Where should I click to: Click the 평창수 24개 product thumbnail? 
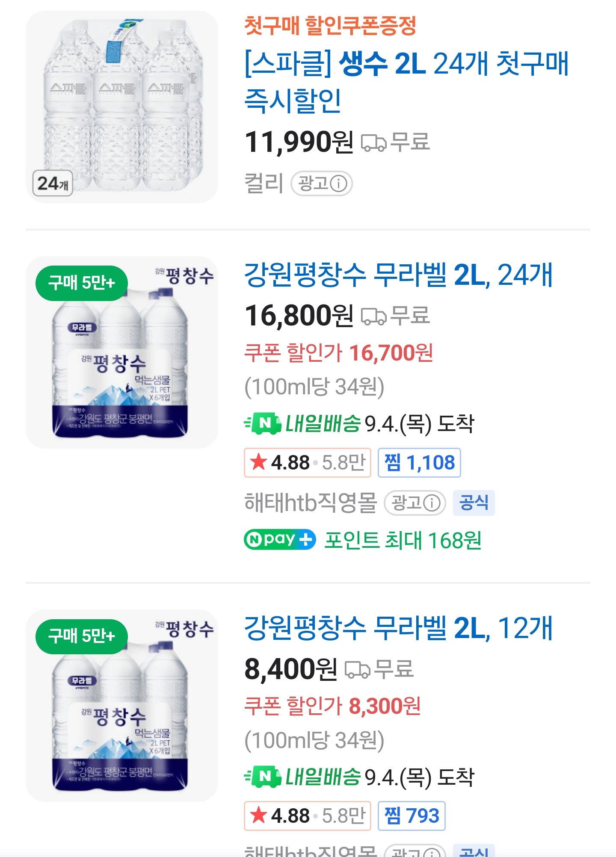(x=122, y=352)
